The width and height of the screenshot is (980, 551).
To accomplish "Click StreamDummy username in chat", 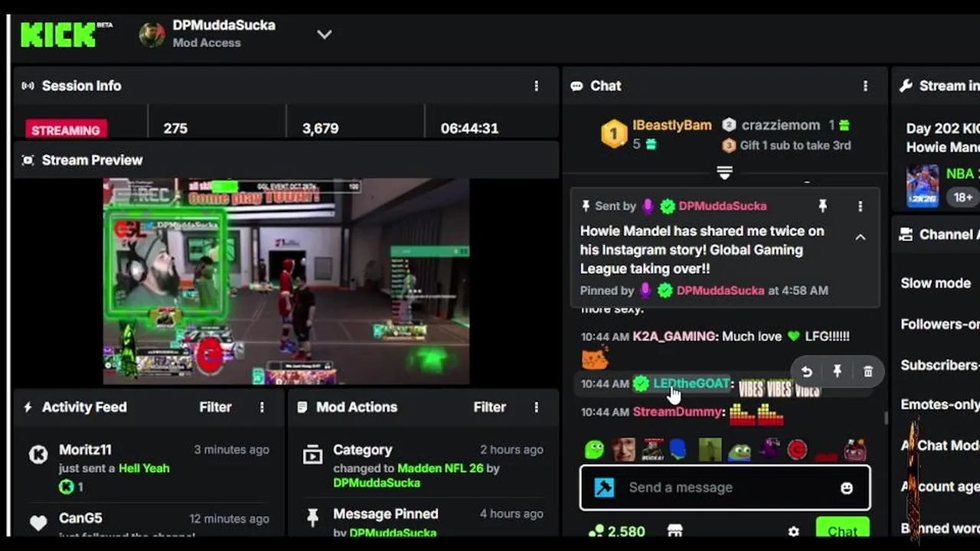I will (677, 412).
